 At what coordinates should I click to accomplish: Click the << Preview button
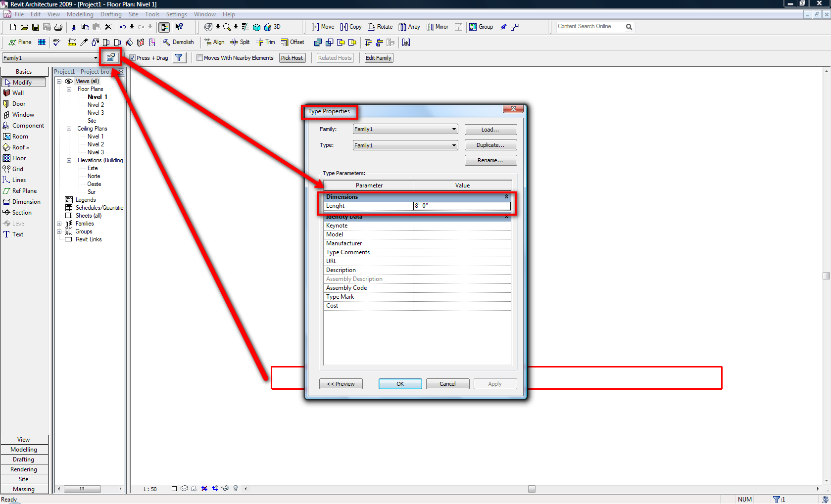pyautogui.click(x=341, y=384)
